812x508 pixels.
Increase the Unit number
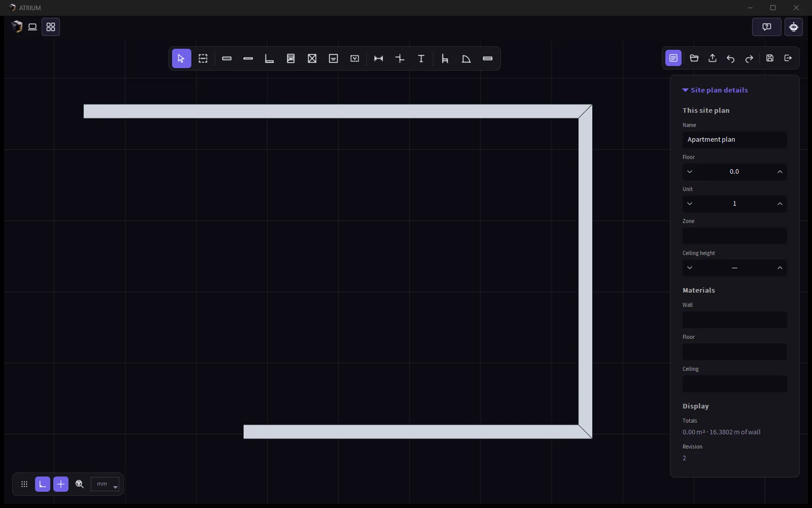point(780,204)
